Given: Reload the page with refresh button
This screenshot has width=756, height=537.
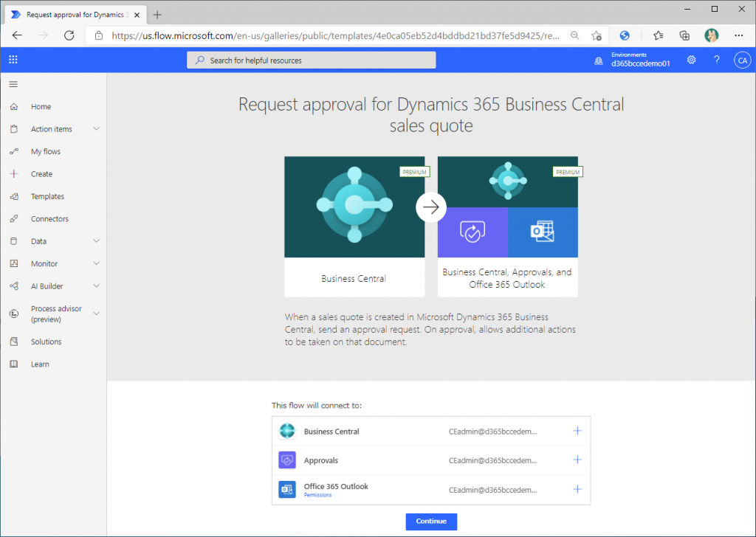Looking at the screenshot, I should coord(69,35).
